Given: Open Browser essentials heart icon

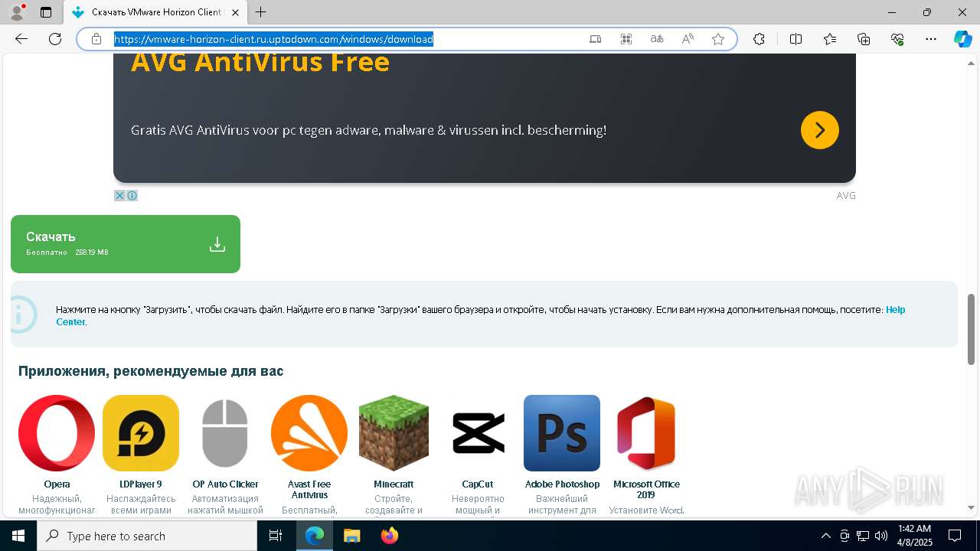Looking at the screenshot, I should (x=897, y=39).
